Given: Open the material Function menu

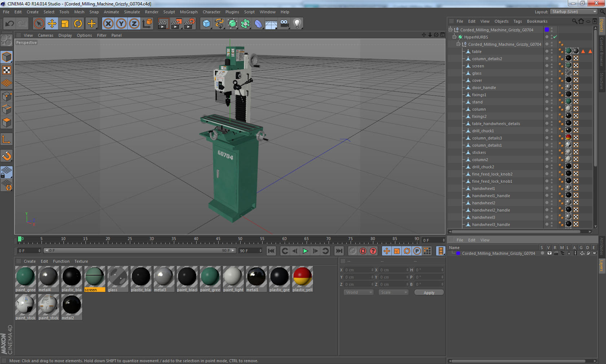Looking at the screenshot, I should [x=61, y=261].
